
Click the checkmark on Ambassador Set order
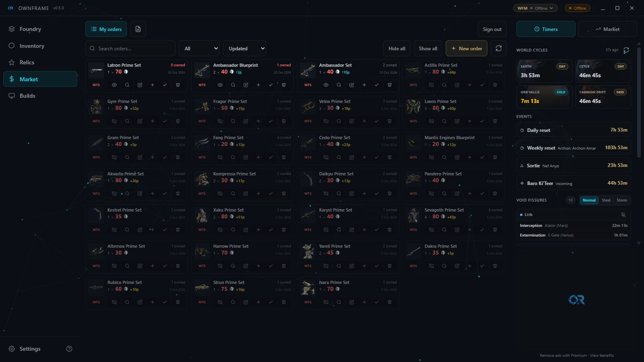pyautogui.click(x=376, y=85)
